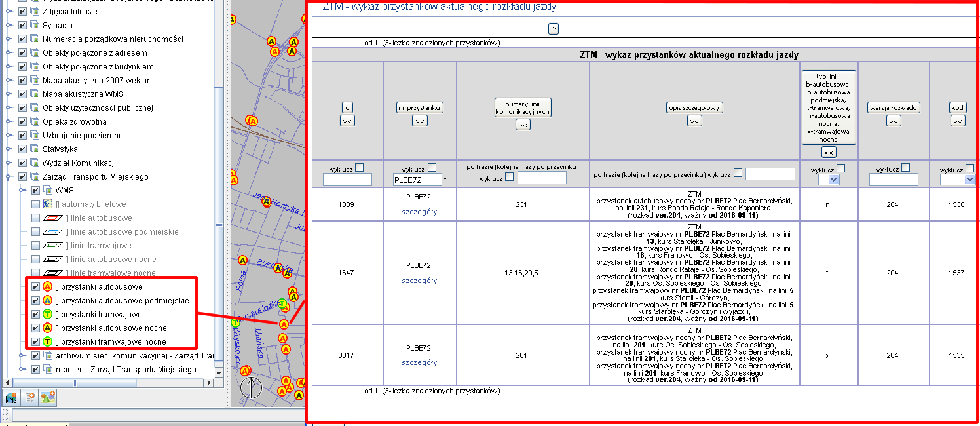Select 'Wydział Komunikacji' layer group in tree
Screen dimensions: 980x426
pos(79,163)
